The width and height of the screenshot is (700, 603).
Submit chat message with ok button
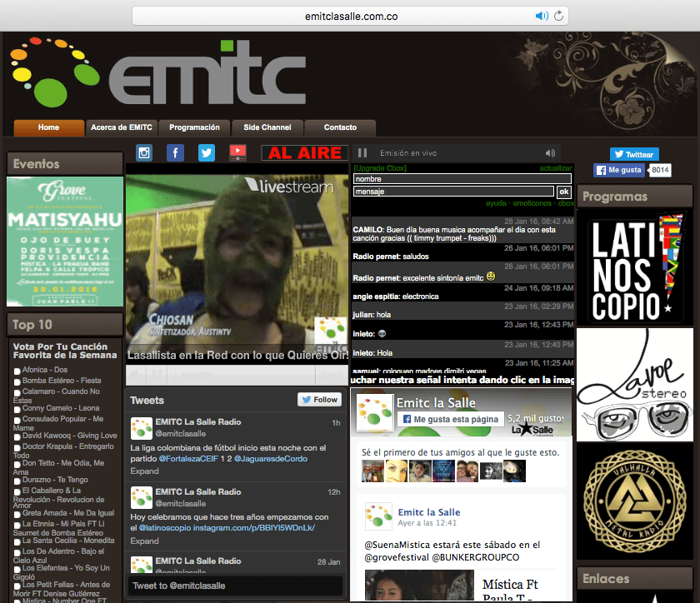(x=564, y=192)
